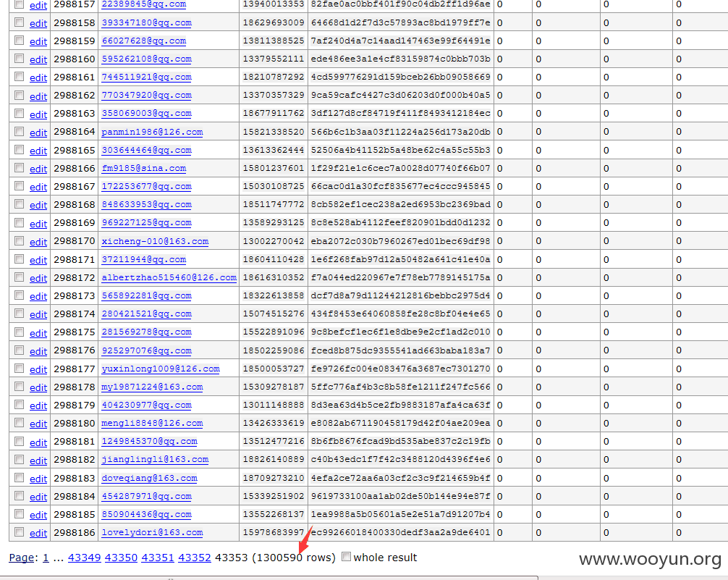Open email 595262108@qq.com

pos(147,59)
